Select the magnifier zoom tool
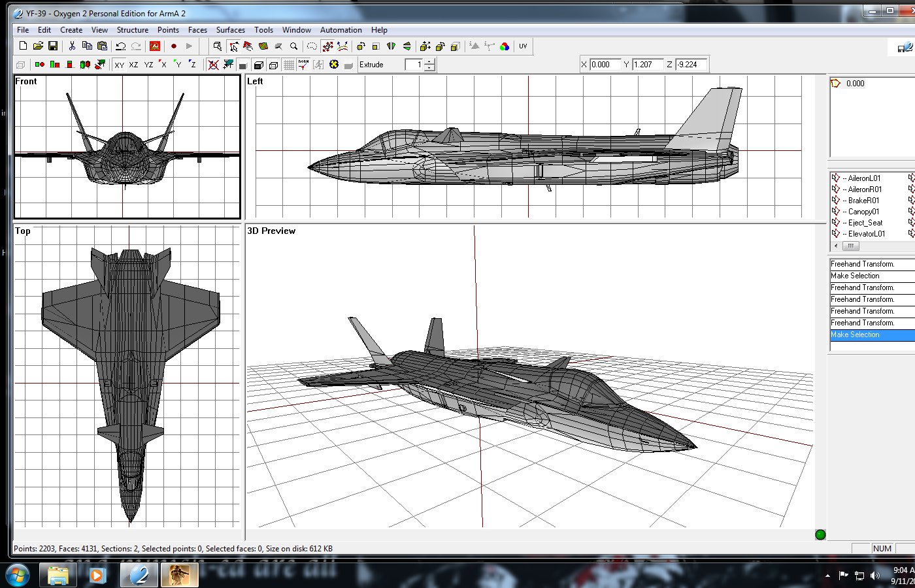 coord(294,46)
